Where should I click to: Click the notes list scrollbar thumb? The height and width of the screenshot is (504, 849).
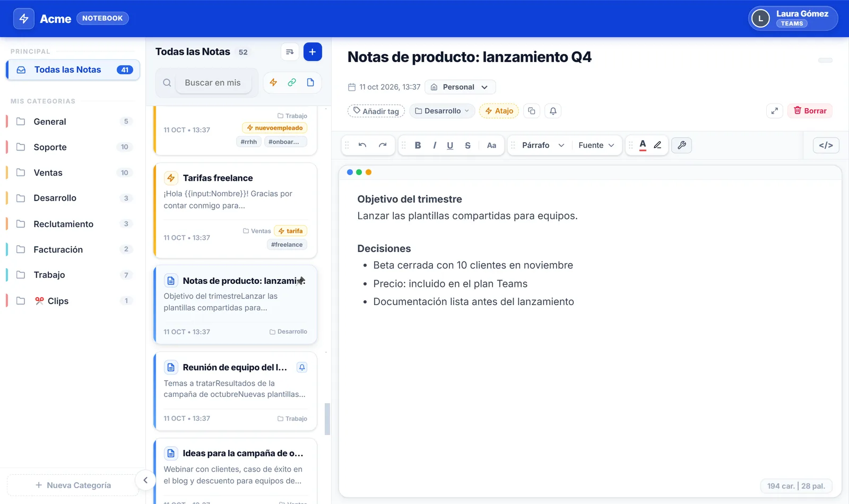click(x=327, y=419)
